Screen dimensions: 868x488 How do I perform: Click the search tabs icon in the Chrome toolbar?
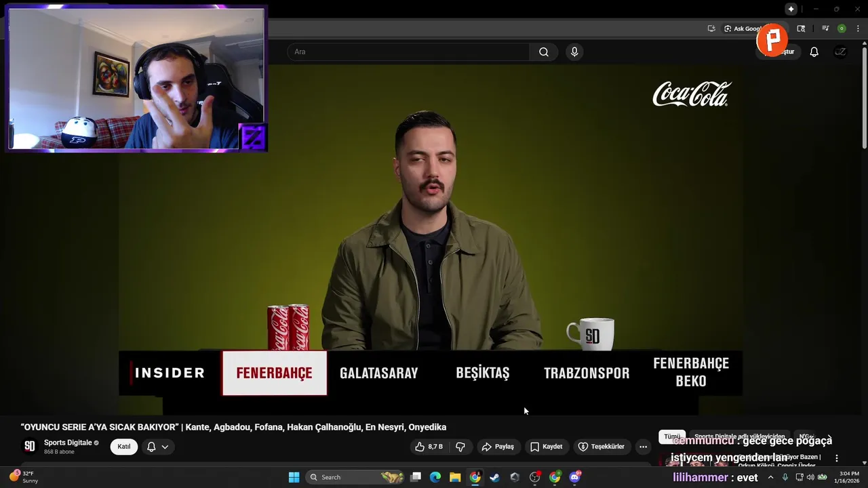point(801,28)
